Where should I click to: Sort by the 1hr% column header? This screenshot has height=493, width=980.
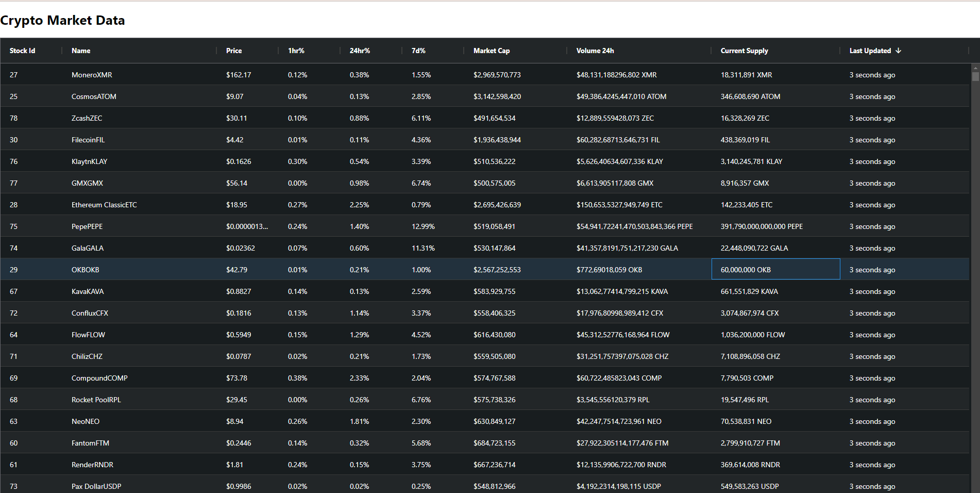(296, 51)
